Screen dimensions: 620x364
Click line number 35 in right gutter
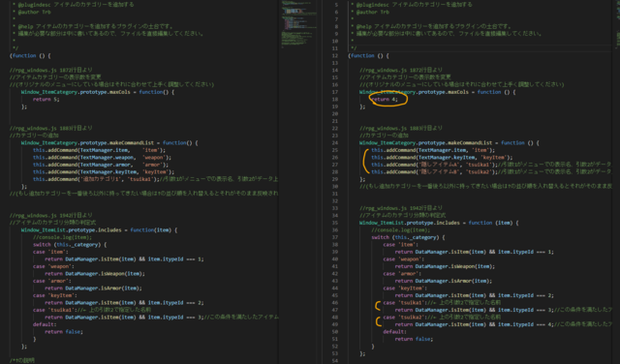click(x=335, y=223)
